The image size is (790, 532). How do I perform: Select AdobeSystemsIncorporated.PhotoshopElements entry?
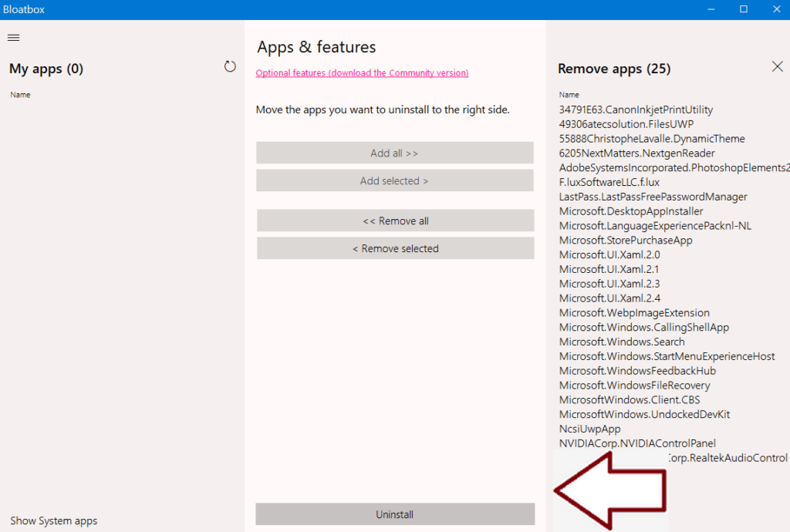coord(674,167)
